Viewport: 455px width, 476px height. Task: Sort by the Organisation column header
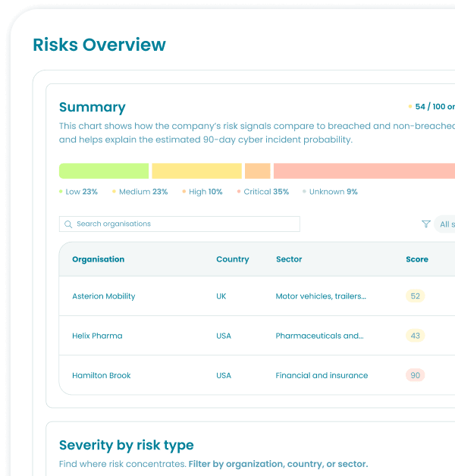(99, 259)
